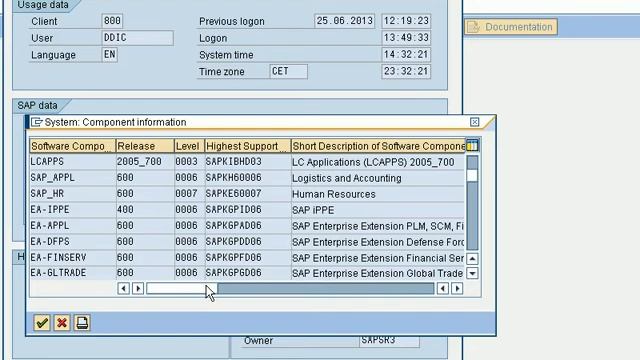Click the SAPKGPFD06 support package cell
The height and width of the screenshot is (360, 640).
click(248, 258)
